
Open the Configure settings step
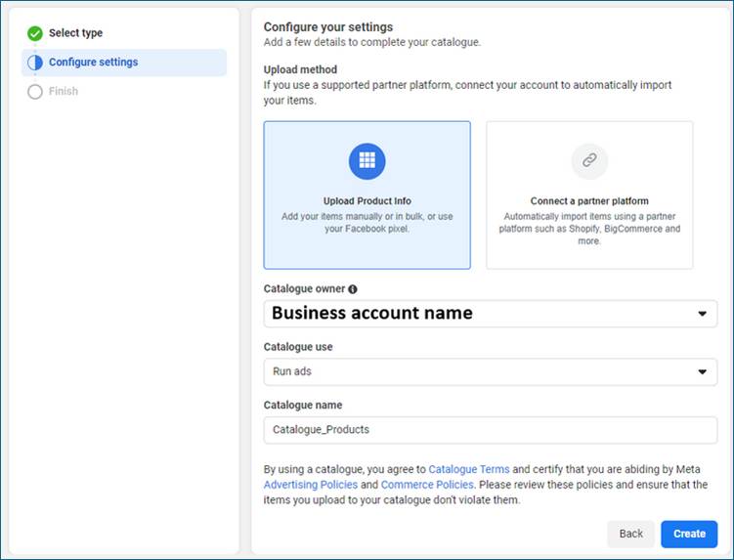[93, 63]
